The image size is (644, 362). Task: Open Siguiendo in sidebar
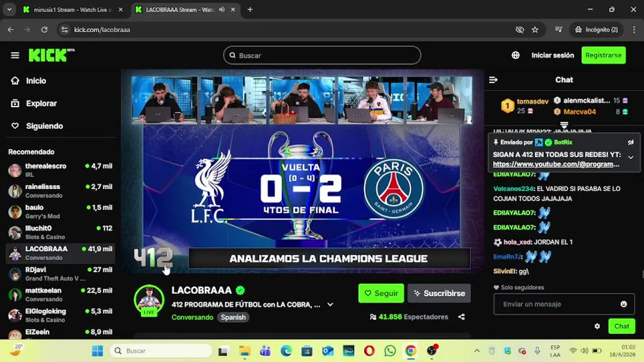click(37, 126)
